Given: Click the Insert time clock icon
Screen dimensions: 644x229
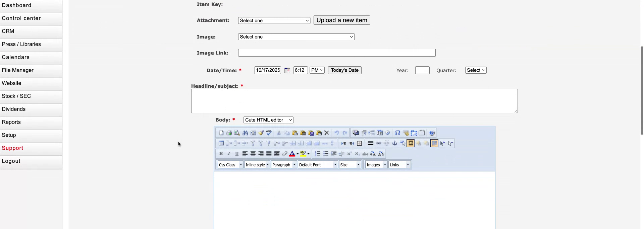Looking at the screenshot, I should (388, 133).
